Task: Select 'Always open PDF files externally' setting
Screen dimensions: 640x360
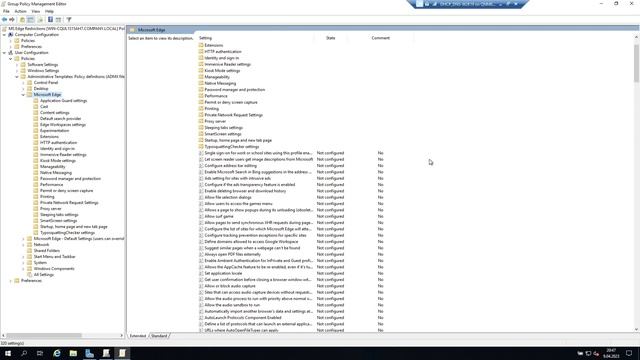Action: pos(232,254)
